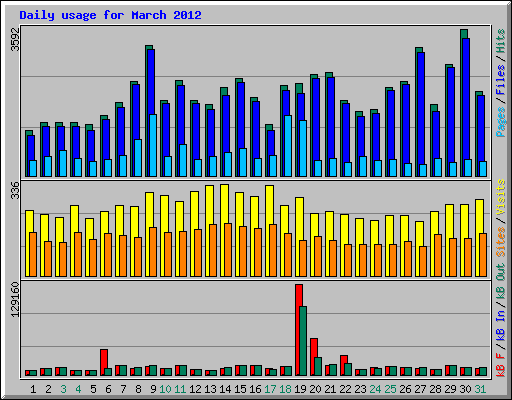Image resolution: width=512 pixels, height=400 pixels.
Task: Click day label 31 on x-axis
Action: coord(480,389)
